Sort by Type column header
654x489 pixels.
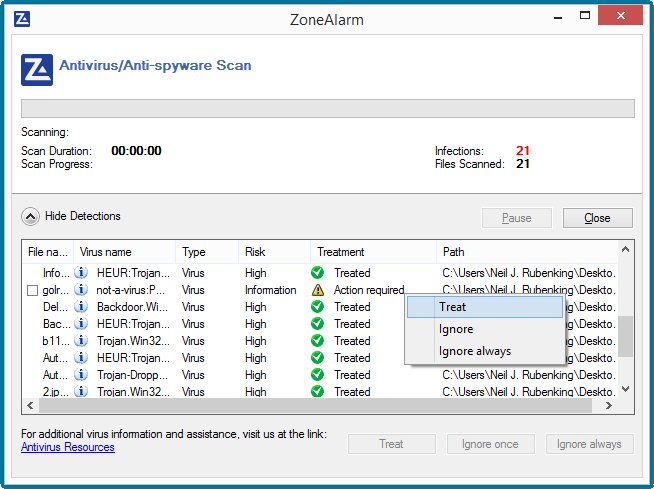click(x=207, y=252)
